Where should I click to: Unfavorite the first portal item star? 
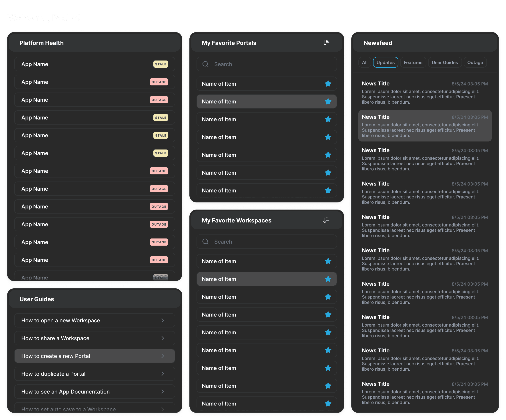328,84
